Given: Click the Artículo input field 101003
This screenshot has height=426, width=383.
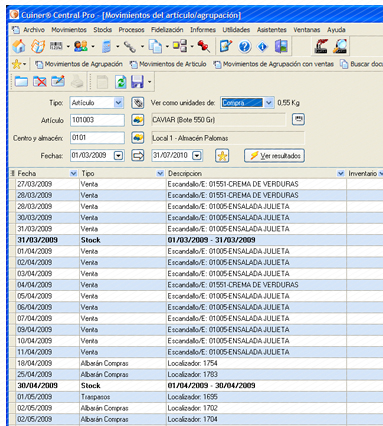Looking at the screenshot, I should click(97, 120).
